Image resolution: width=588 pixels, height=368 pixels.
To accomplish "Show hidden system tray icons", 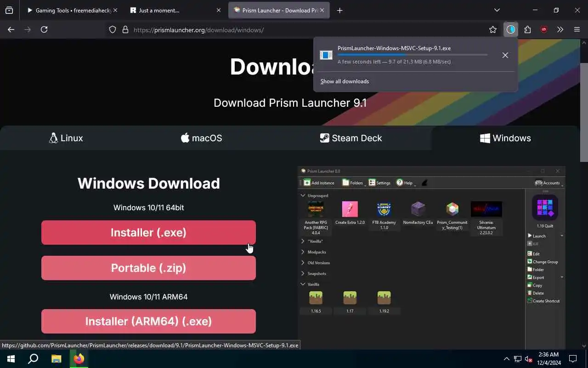I will 506,359.
